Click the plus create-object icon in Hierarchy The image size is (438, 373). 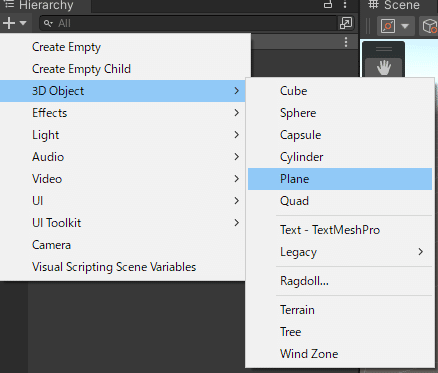9,23
